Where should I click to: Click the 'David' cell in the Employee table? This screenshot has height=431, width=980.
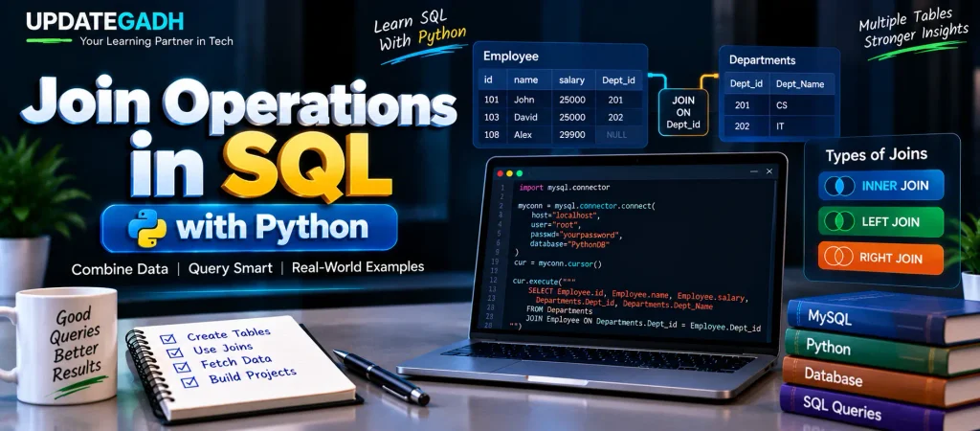[x=526, y=117]
